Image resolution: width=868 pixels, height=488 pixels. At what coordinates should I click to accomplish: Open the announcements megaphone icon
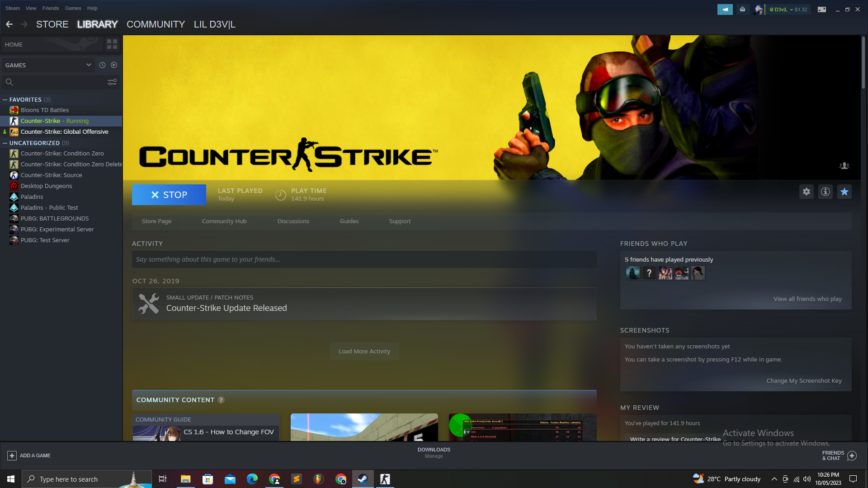click(x=725, y=9)
